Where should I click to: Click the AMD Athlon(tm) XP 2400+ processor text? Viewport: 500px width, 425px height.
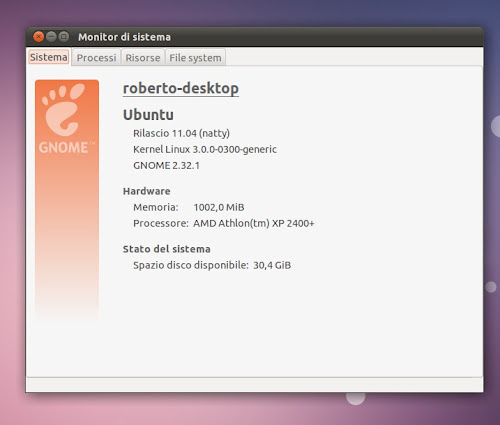click(x=254, y=223)
